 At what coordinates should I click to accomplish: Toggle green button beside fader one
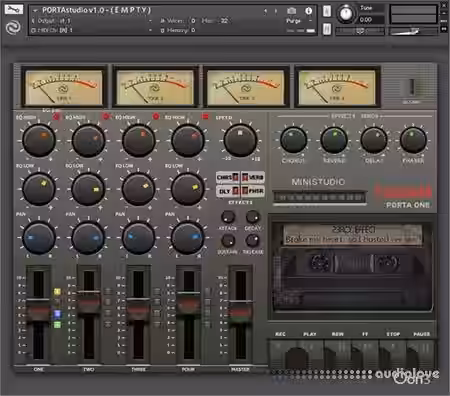point(57,324)
